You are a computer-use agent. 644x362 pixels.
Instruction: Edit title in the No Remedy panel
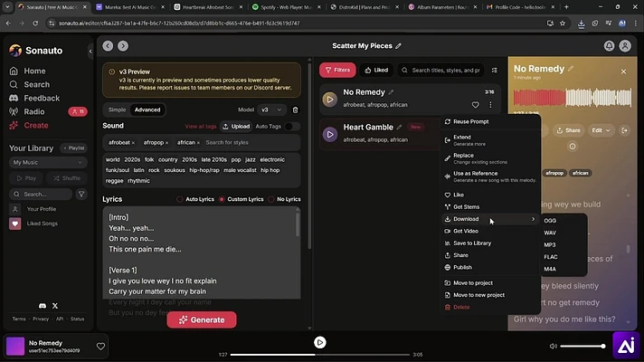pos(571,69)
